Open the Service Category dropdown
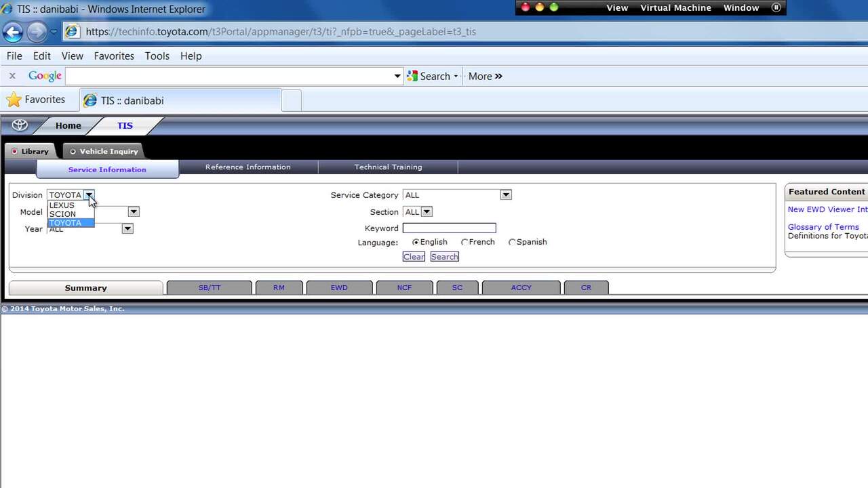Viewport: 868px width, 488px height. [457, 195]
